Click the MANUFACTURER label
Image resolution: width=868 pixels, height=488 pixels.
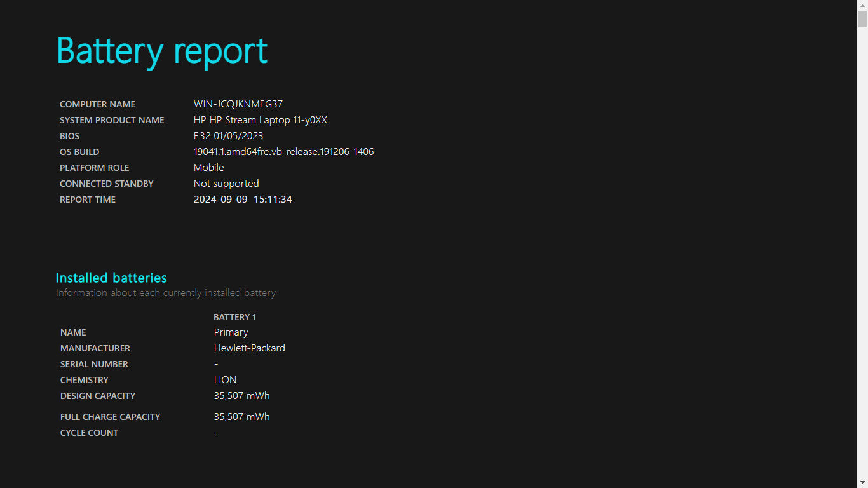[95, 348]
